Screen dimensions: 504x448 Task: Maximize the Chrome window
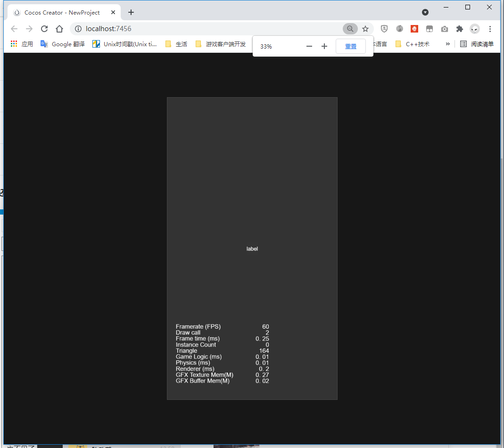pyautogui.click(x=468, y=7)
